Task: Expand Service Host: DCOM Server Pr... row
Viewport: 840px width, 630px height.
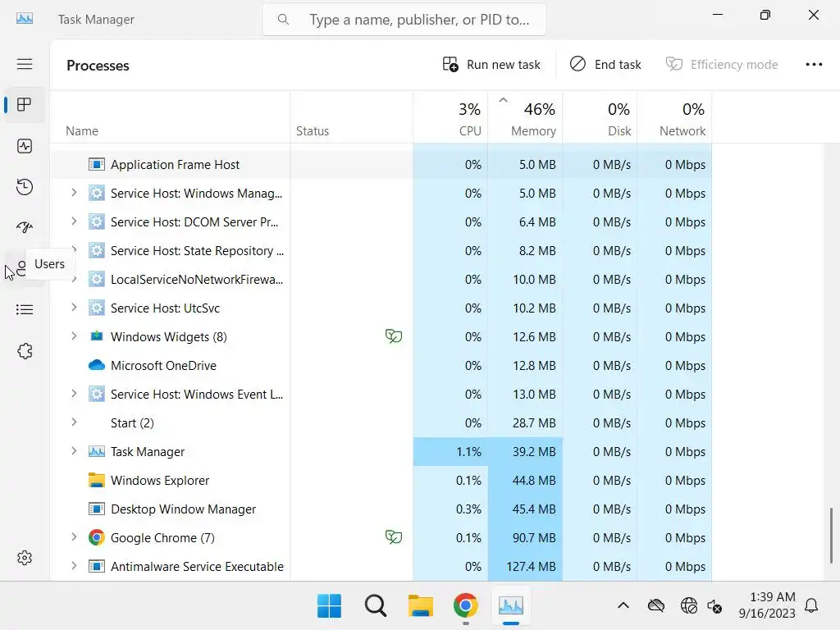Action: point(74,221)
